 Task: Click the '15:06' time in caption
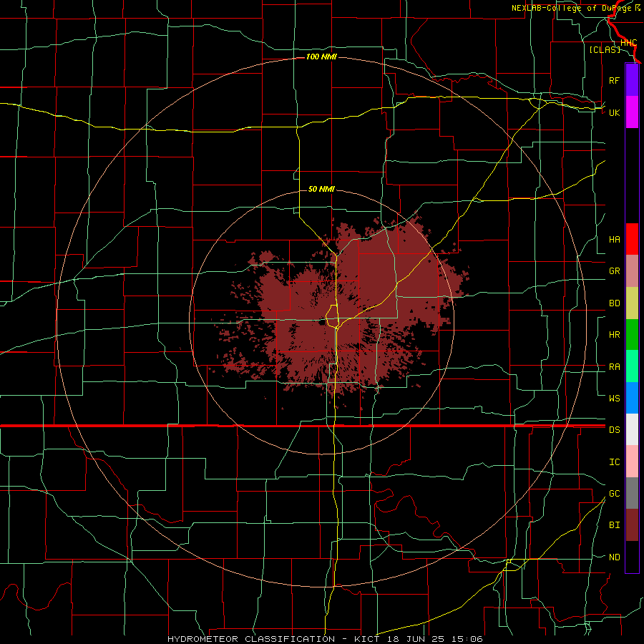click(466, 639)
